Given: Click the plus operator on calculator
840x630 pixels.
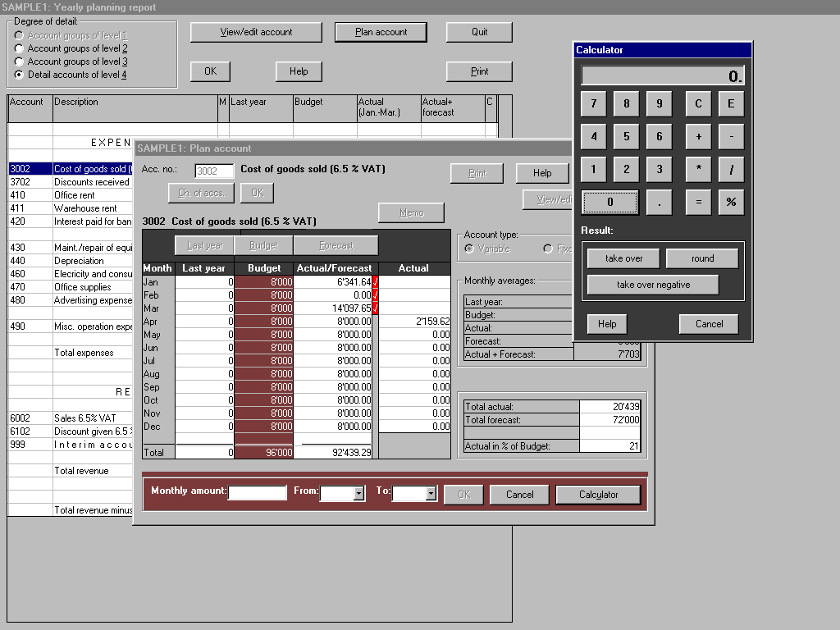Looking at the screenshot, I should 698,137.
